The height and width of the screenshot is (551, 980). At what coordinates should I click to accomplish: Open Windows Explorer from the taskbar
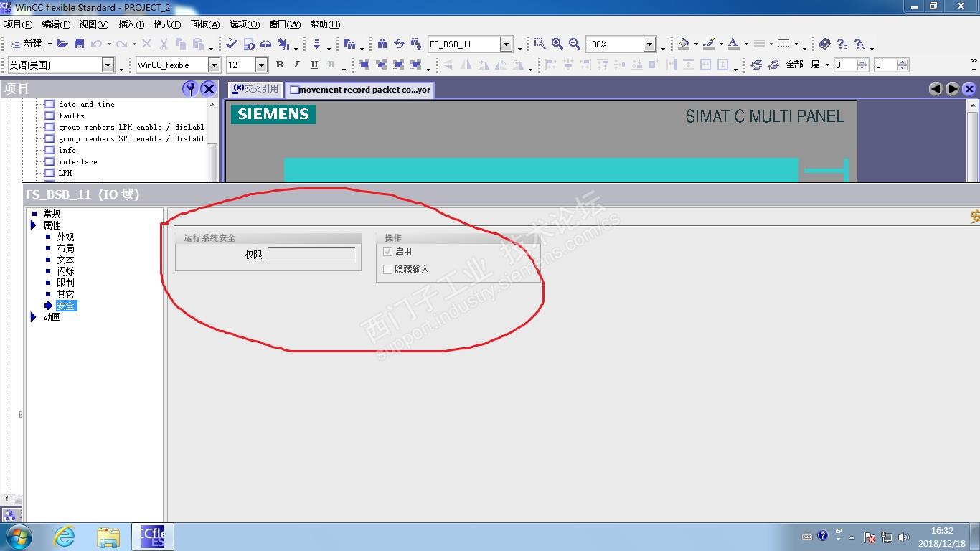click(x=108, y=537)
